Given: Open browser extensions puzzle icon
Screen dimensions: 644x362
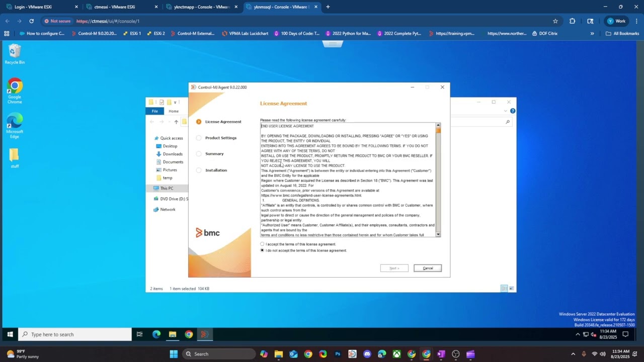Looking at the screenshot, I should 573,21.
